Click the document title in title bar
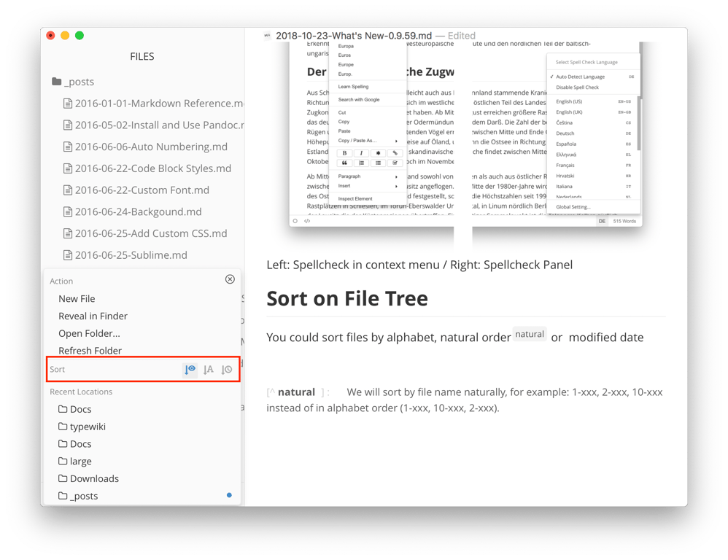The height and width of the screenshot is (560, 728). click(354, 36)
